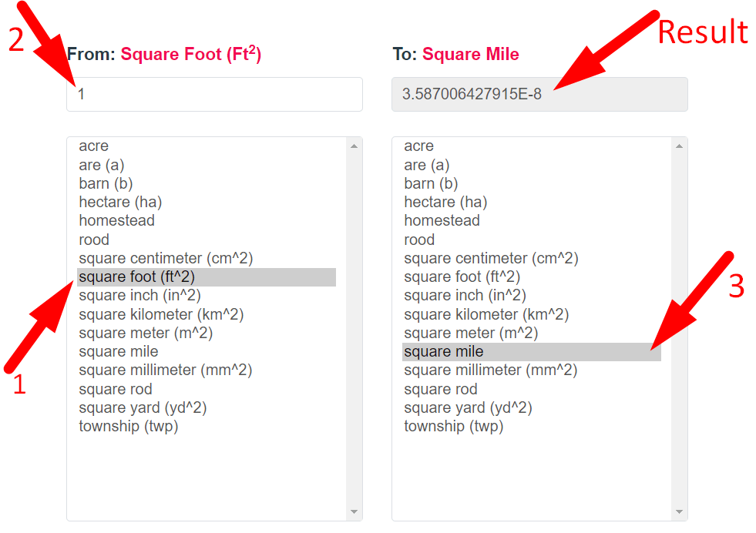Select square inch (in^2) in From list

pos(139,295)
